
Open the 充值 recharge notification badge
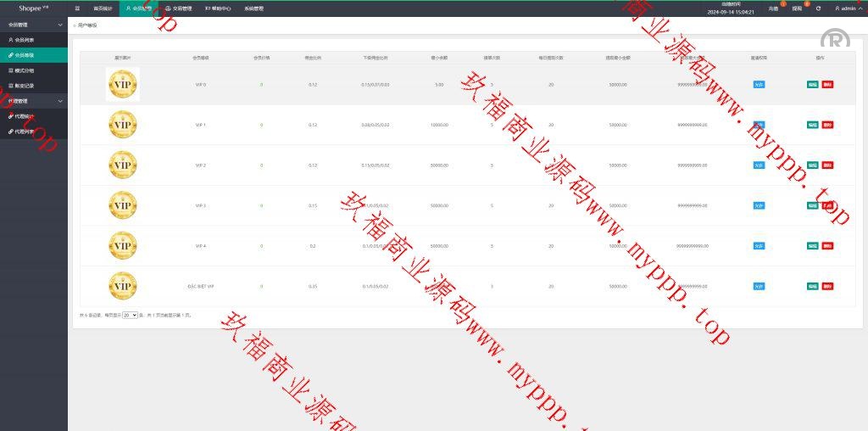(x=773, y=8)
